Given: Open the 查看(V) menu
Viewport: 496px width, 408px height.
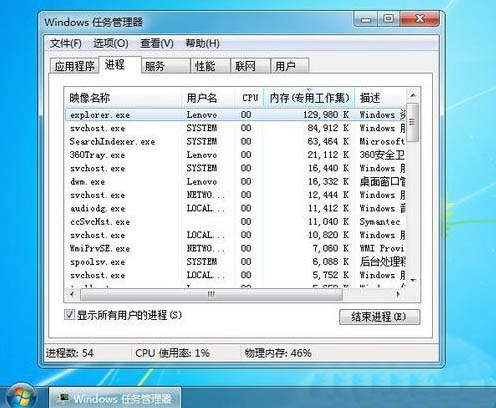Looking at the screenshot, I should [x=157, y=43].
